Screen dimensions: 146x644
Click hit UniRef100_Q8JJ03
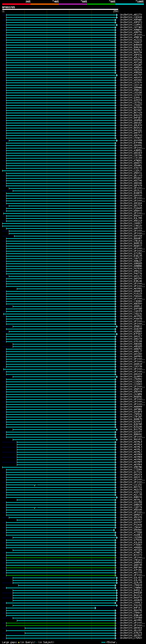click(131, 176)
